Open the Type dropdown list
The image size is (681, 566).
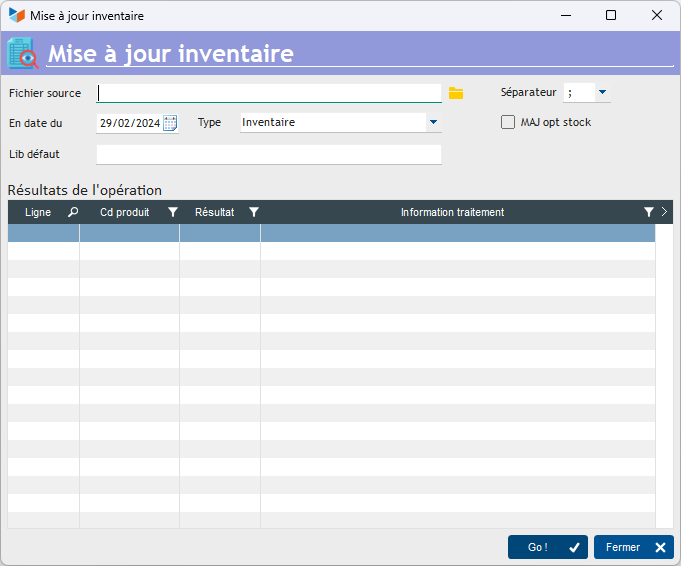tap(433, 122)
